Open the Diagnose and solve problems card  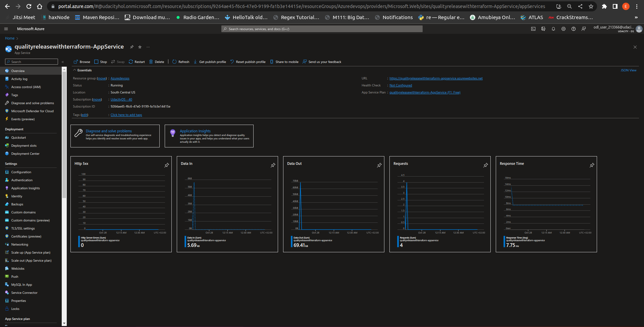115,136
